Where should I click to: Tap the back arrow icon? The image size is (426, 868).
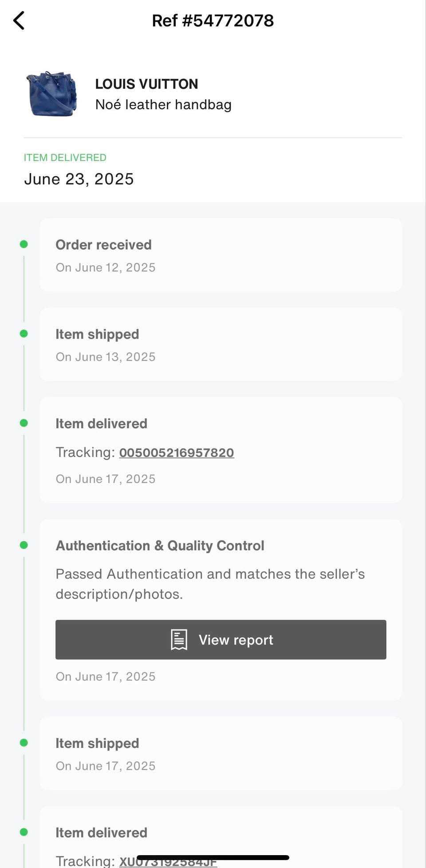click(19, 20)
